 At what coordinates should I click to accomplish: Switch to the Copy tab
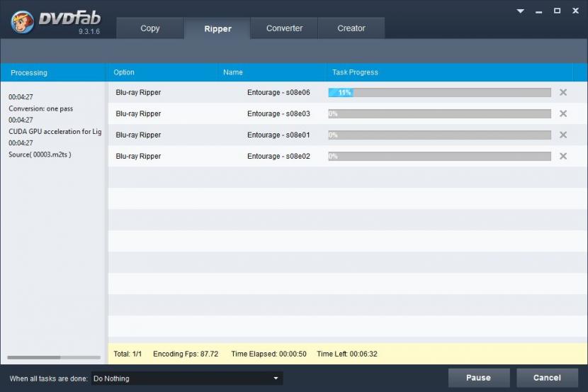[x=150, y=28]
